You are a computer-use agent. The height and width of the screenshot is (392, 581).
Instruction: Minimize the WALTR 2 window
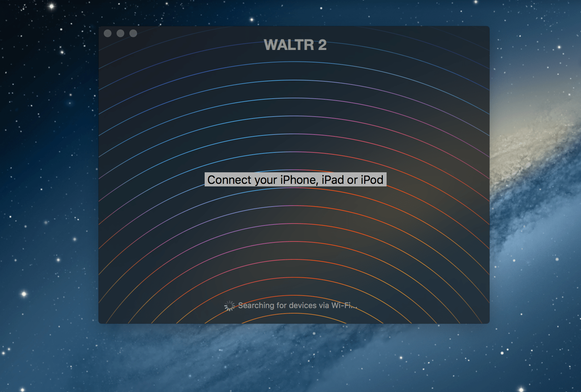(x=120, y=33)
